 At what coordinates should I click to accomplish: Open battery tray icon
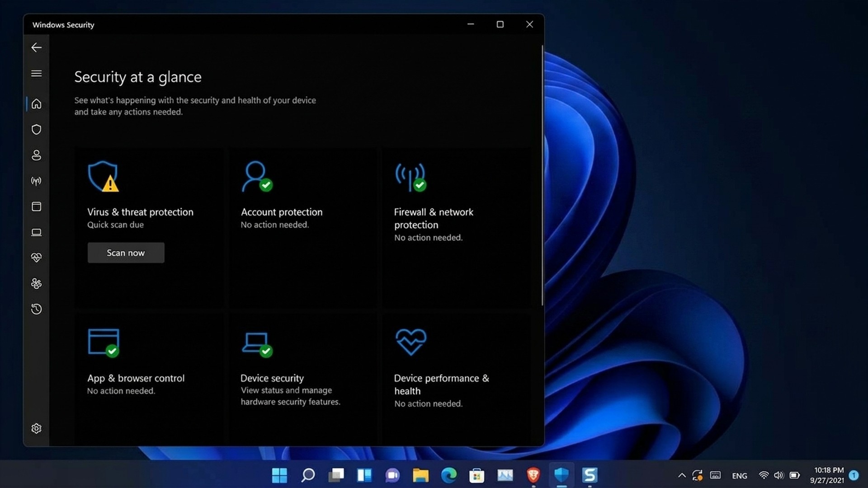click(794, 475)
